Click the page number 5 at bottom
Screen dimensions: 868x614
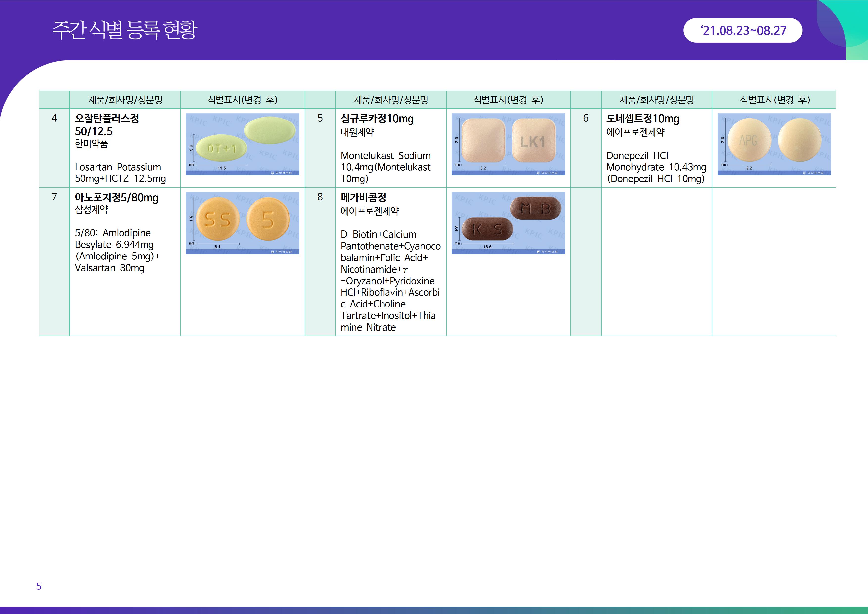click(x=39, y=586)
